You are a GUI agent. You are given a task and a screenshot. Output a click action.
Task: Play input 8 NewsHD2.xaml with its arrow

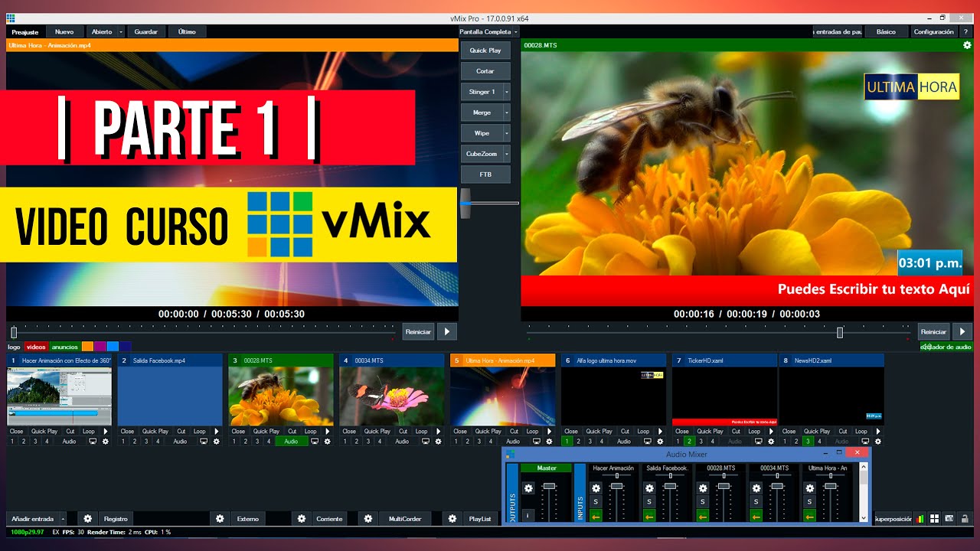coord(878,432)
